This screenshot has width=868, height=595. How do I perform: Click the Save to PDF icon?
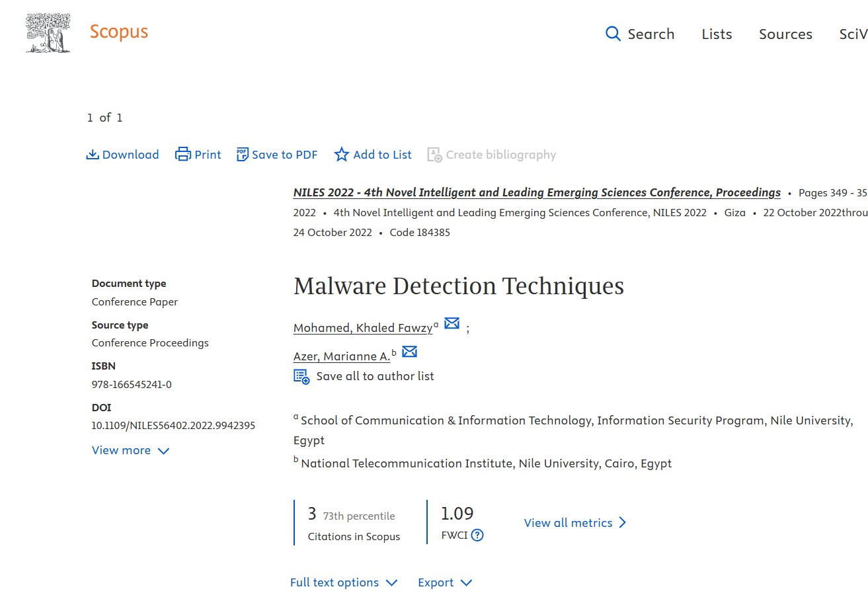tap(243, 155)
